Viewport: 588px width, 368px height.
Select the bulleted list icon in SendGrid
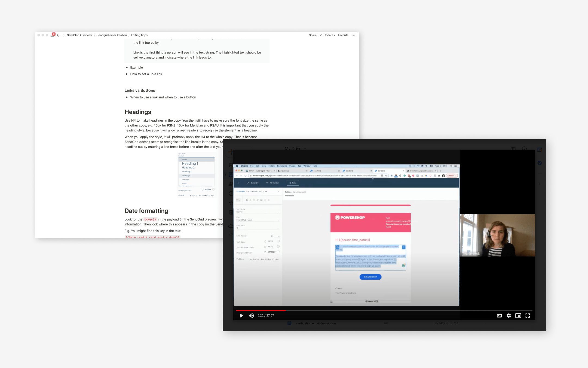[x=262, y=200]
